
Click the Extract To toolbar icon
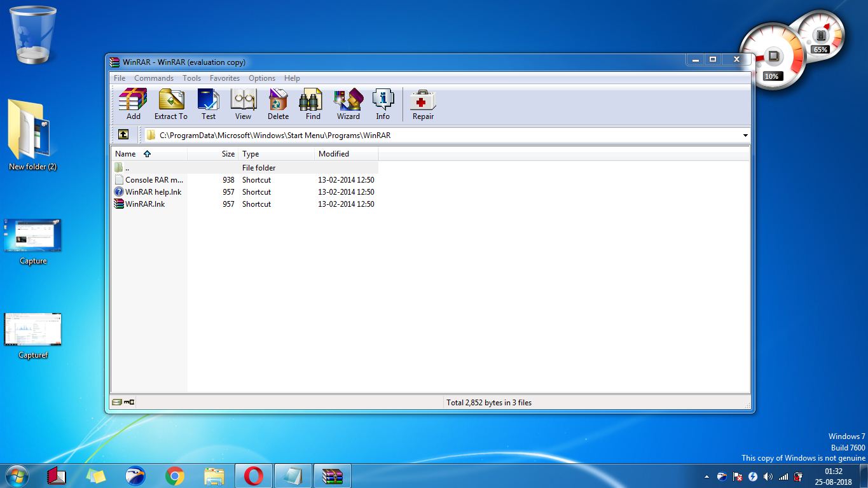pos(170,104)
